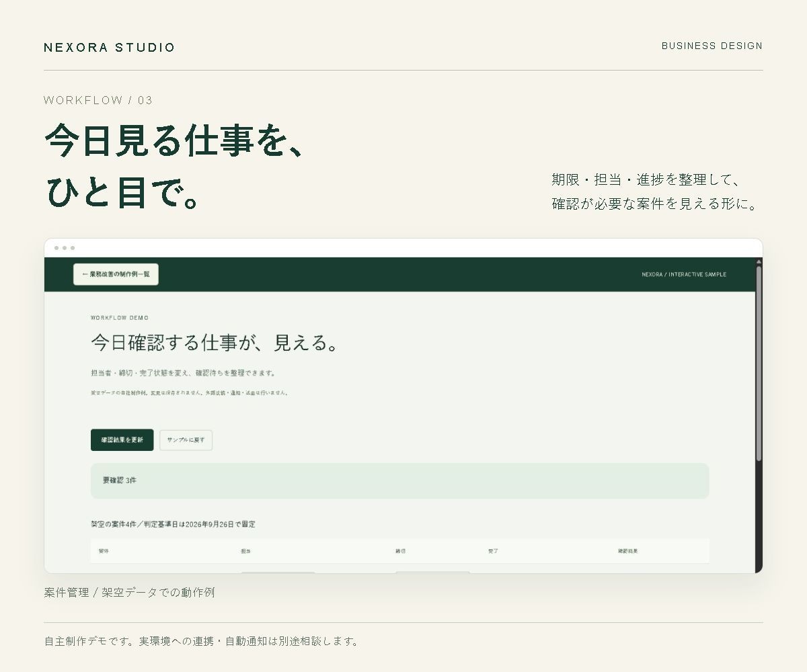Click the NEXORA STUDIO logo text
The width and height of the screenshot is (807, 672).
(x=110, y=47)
